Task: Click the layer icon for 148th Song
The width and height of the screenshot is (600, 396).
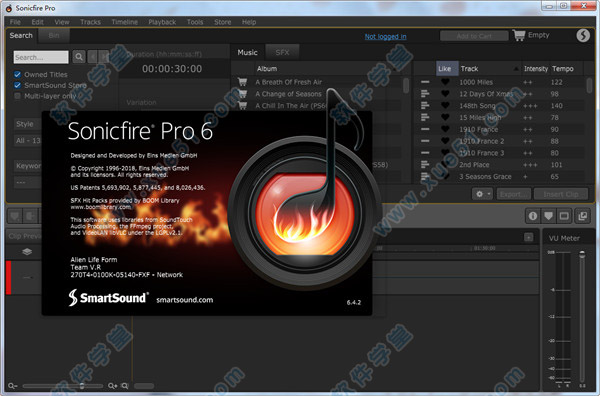Action: coord(425,106)
